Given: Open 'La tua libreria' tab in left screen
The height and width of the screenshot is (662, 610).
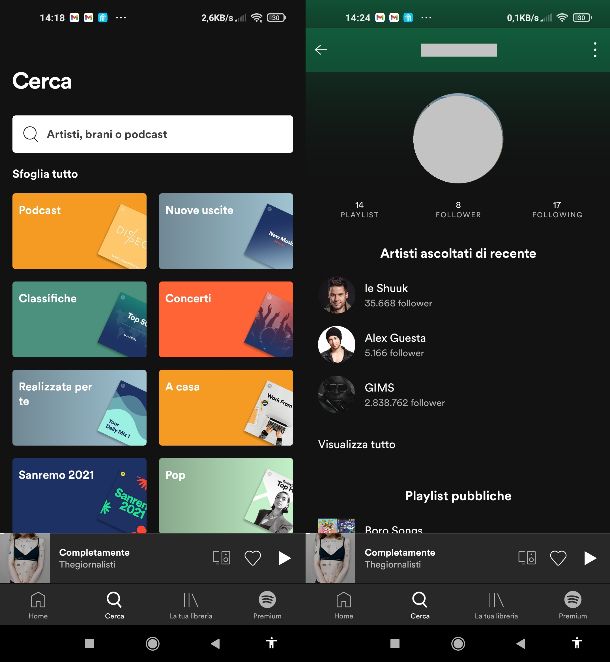Looking at the screenshot, I should (191, 605).
